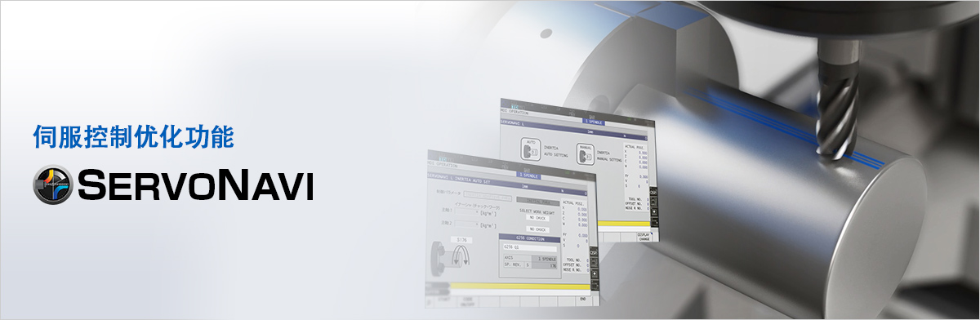
Task: Open the 1 SPINDLE tab on the rear screen
Action: click(594, 121)
